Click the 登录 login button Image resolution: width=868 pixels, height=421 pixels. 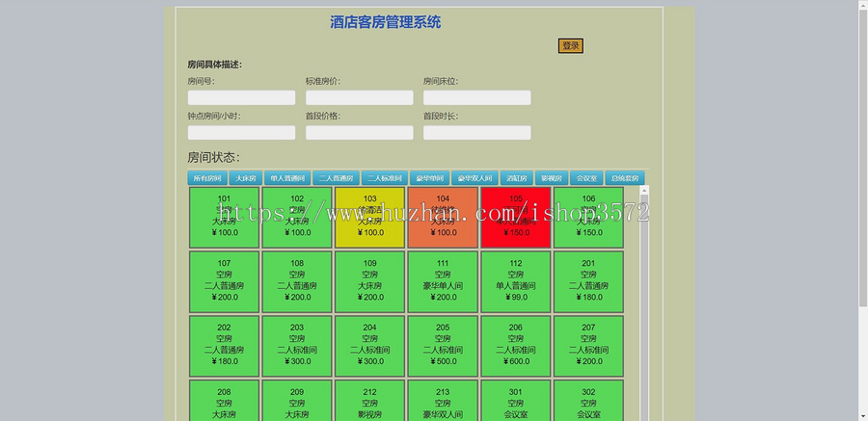point(571,46)
